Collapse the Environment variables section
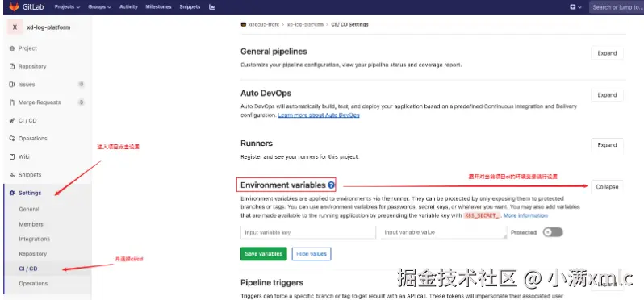The height and width of the screenshot is (300, 644). point(607,187)
